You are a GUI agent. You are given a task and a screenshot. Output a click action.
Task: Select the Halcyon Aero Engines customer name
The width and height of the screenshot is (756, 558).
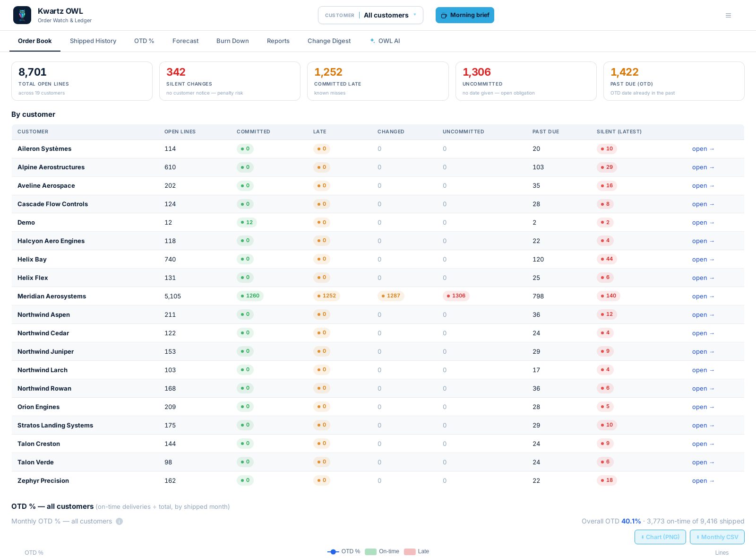(x=51, y=241)
